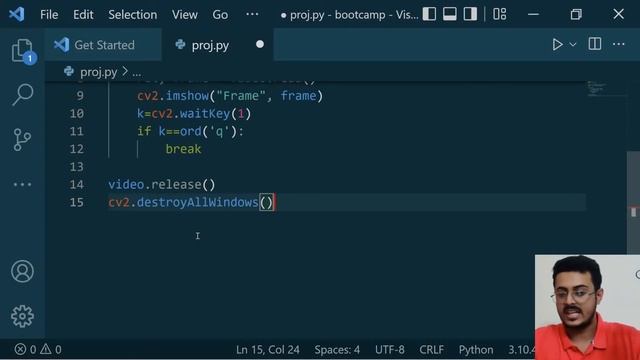Screen dimensions: 640x360
Task: Open the Manage gear menu
Action: [x=22, y=316]
